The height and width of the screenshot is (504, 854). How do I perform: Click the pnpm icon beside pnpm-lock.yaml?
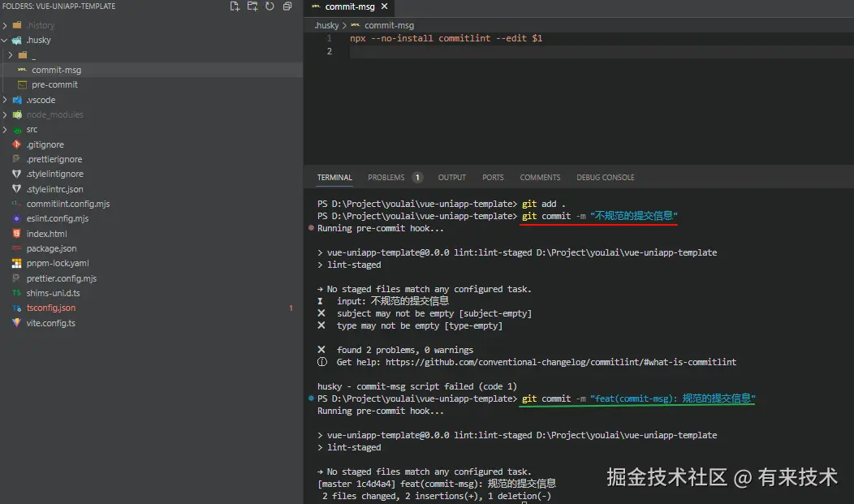[x=16, y=264]
